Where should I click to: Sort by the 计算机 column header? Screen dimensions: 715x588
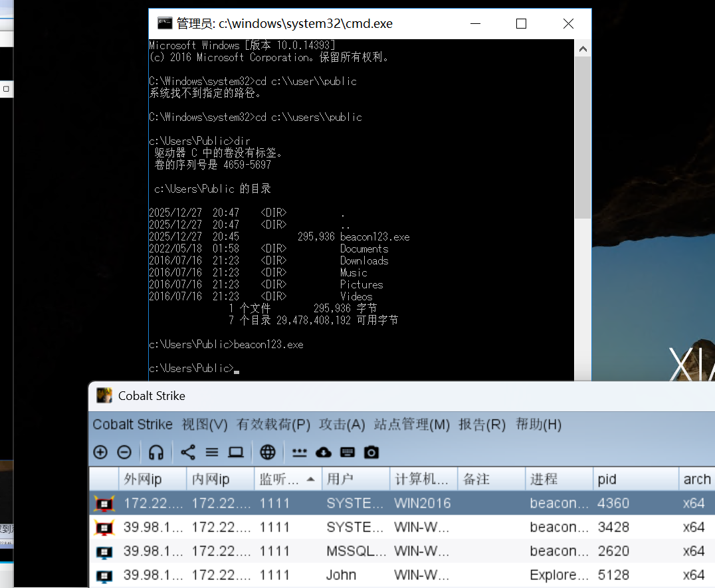(423, 479)
